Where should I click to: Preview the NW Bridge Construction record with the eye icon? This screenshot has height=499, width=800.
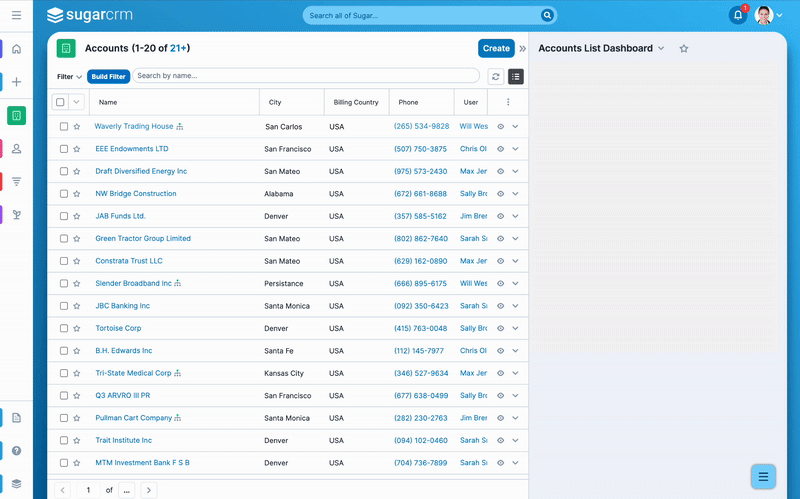click(501, 194)
